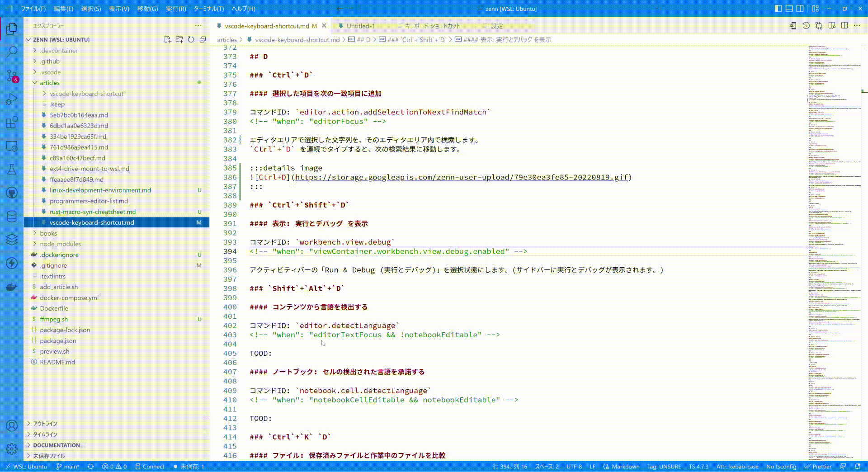Expand the vscode-keyboard-shortcut subfolder

pos(117,94)
